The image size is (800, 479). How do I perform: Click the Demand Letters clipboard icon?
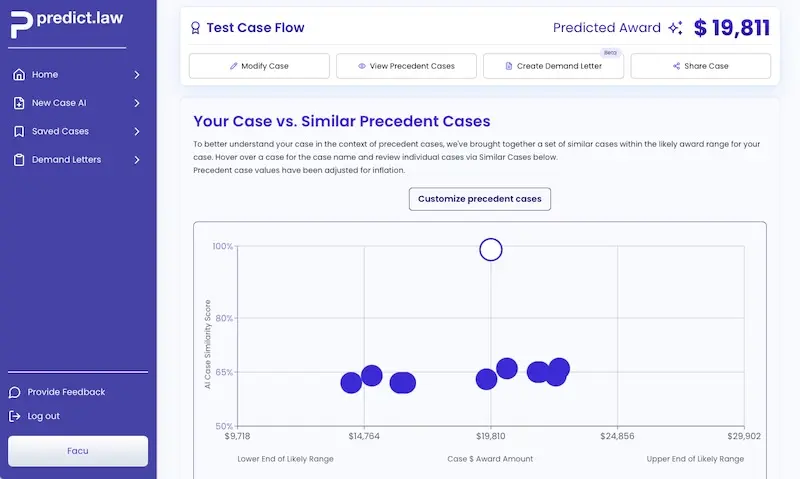[20, 160]
